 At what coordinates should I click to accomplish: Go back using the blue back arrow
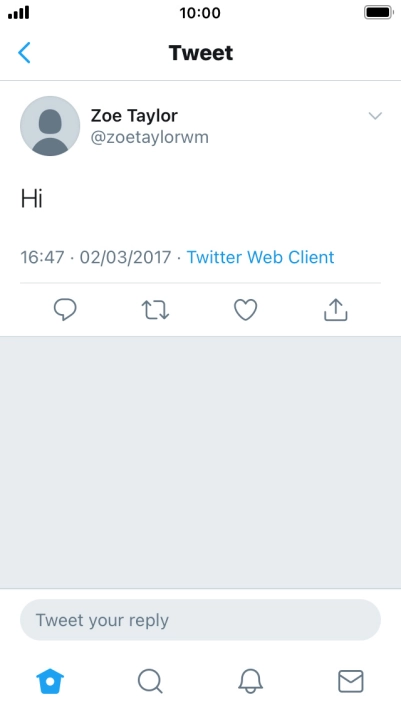[24, 53]
